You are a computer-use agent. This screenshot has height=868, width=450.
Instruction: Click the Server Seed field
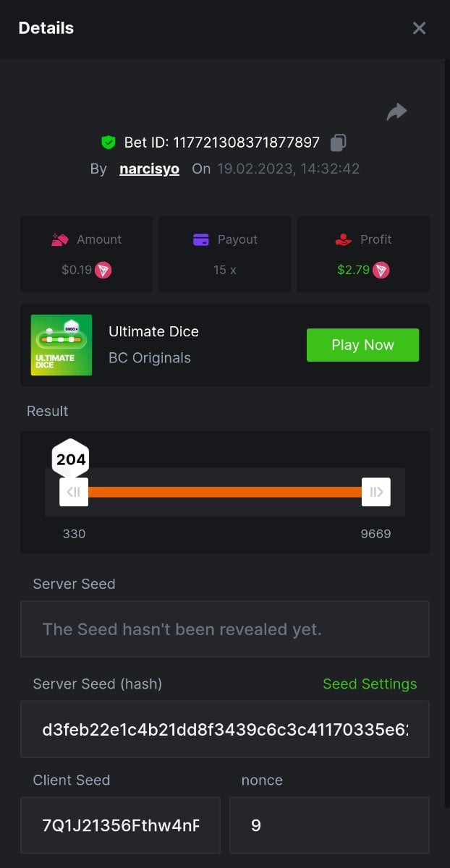coord(224,629)
